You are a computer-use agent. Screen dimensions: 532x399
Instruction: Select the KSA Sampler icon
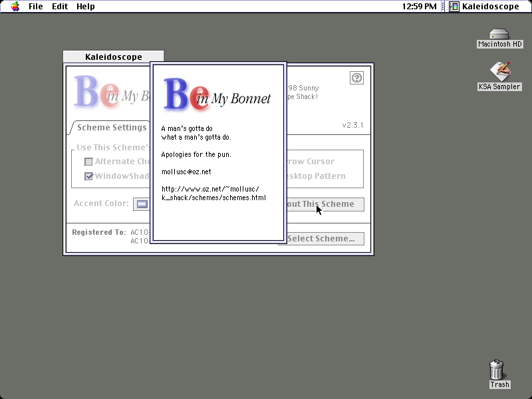point(500,71)
